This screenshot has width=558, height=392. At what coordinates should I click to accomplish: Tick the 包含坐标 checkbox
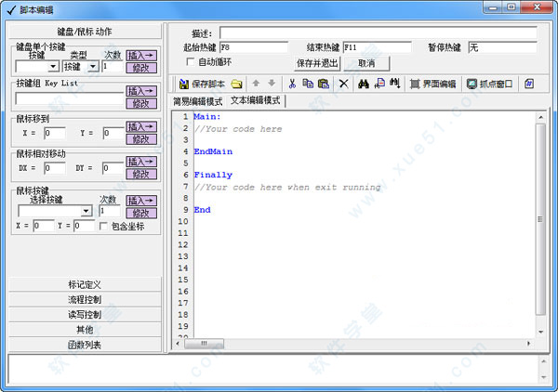[x=104, y=226]
